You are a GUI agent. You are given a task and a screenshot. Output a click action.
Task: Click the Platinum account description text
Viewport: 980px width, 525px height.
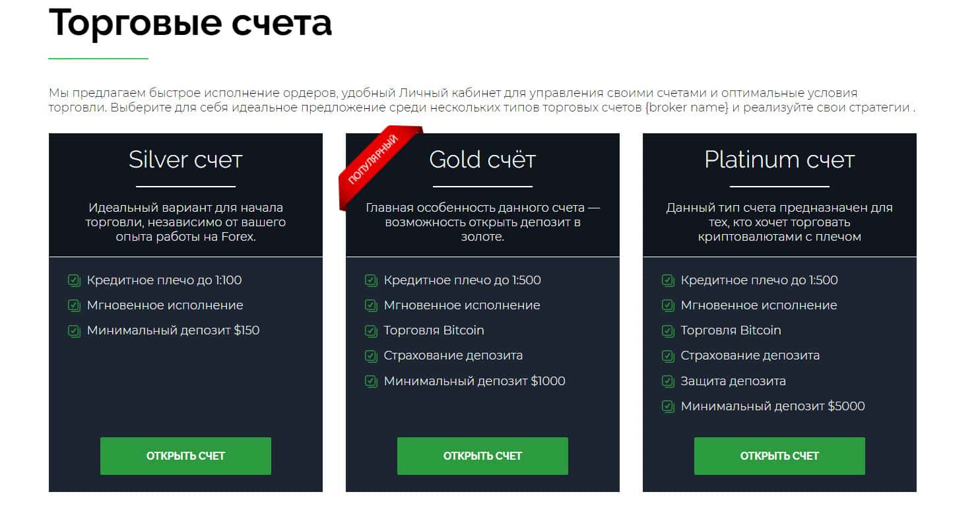[x=779, y=222]
